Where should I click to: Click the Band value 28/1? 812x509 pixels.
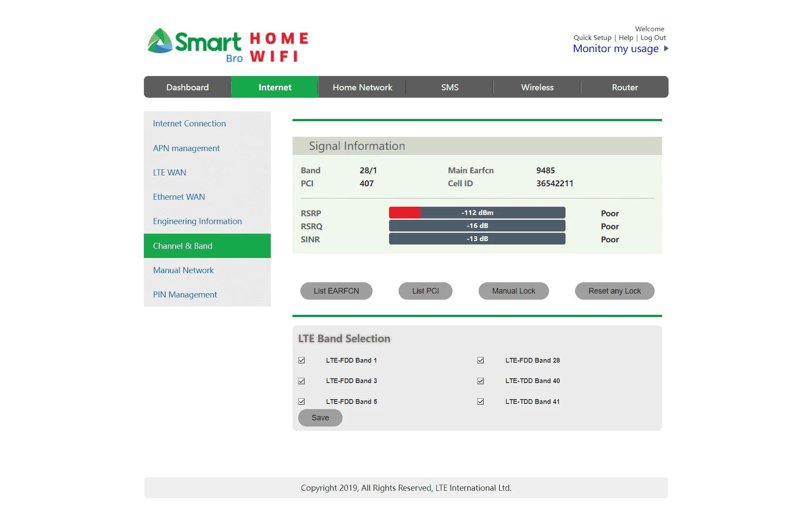368,170
